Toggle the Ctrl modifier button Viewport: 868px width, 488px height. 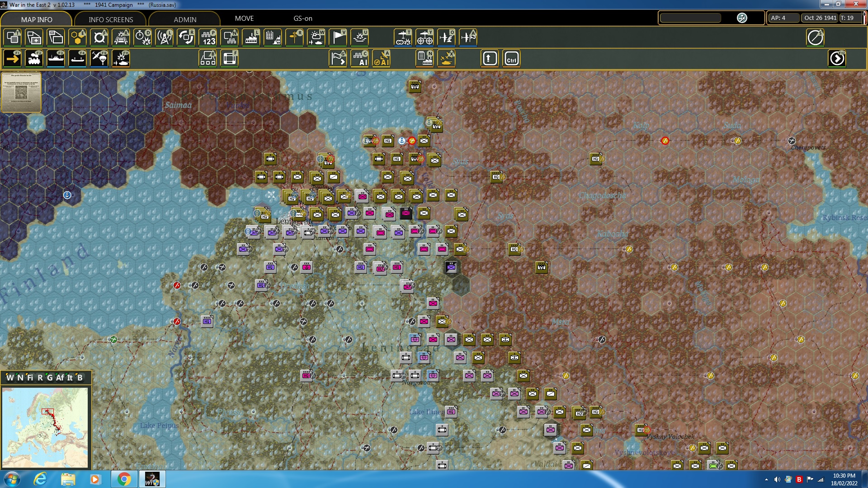point(511,59)
